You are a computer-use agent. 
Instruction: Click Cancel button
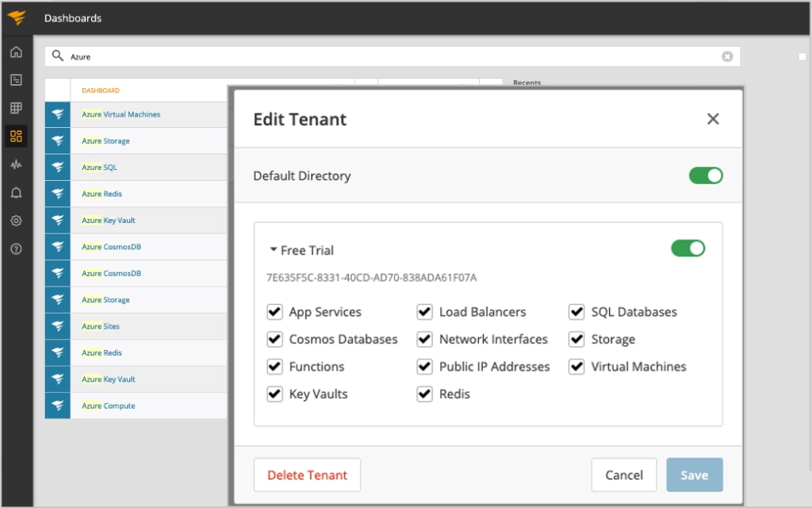coord(624,475)
